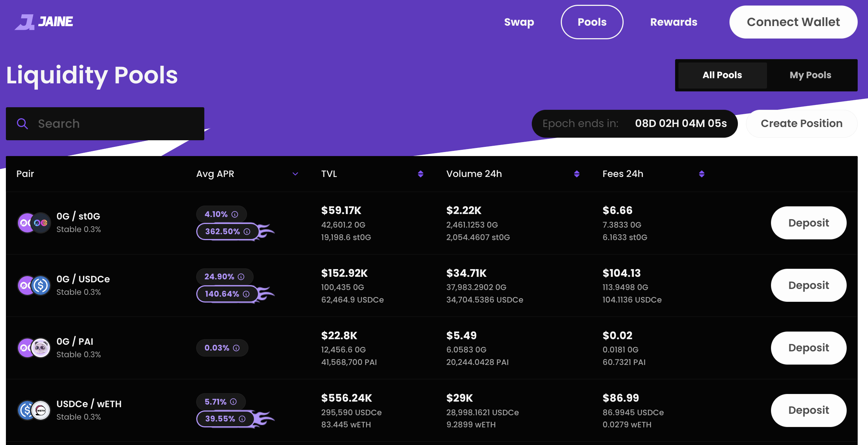Switch view to My Pools
Viewport: 868px width, 445px height.
point(810,75)
